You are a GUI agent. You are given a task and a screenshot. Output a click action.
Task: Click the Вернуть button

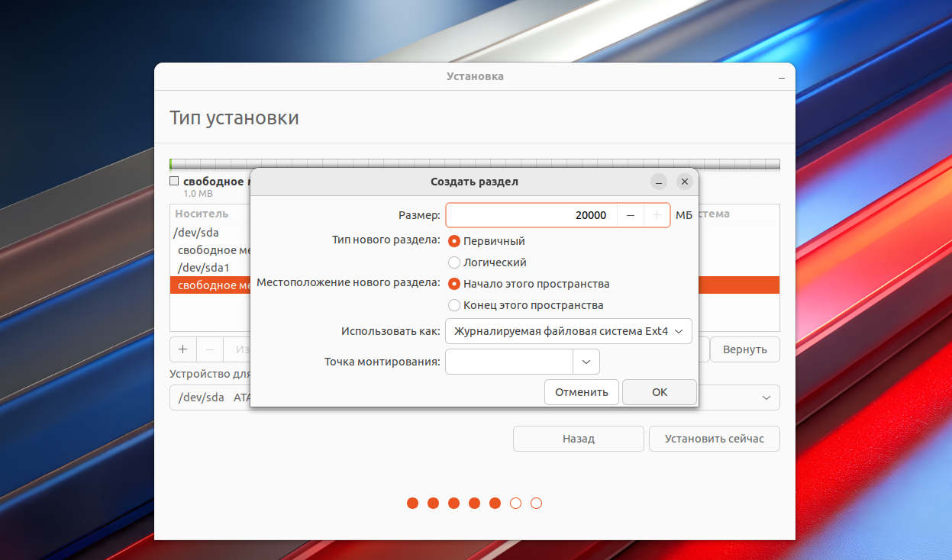coord(744,349)
